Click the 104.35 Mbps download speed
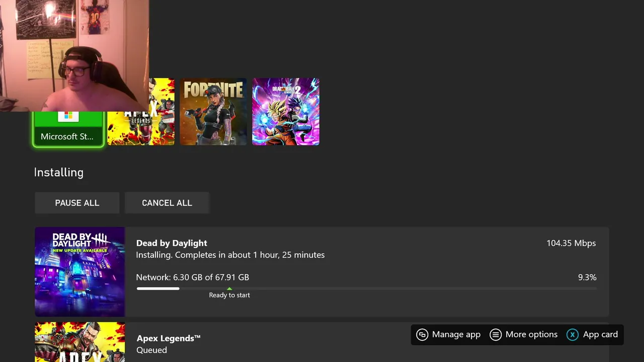The image size is (644, 362). tap(571, 243)
